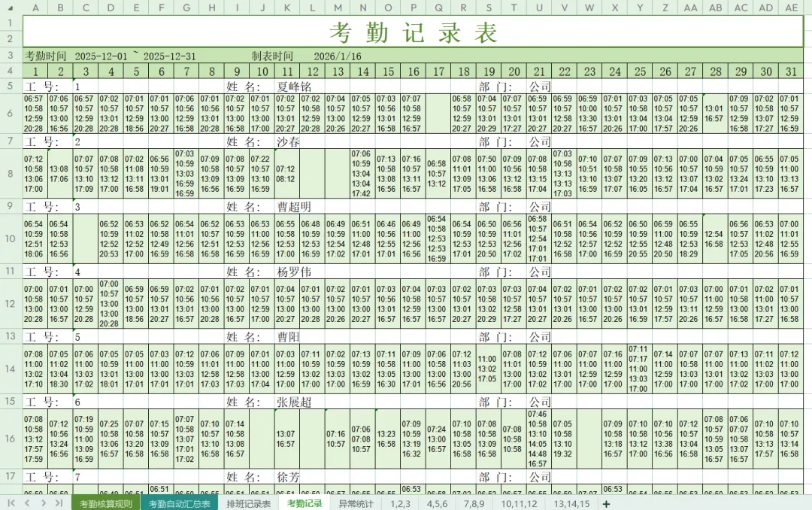Image resolution: width=812 pixels, height=510 pixels.
Task: Open the 考勤核算规则 sheet tab
Action: point(106,504)
